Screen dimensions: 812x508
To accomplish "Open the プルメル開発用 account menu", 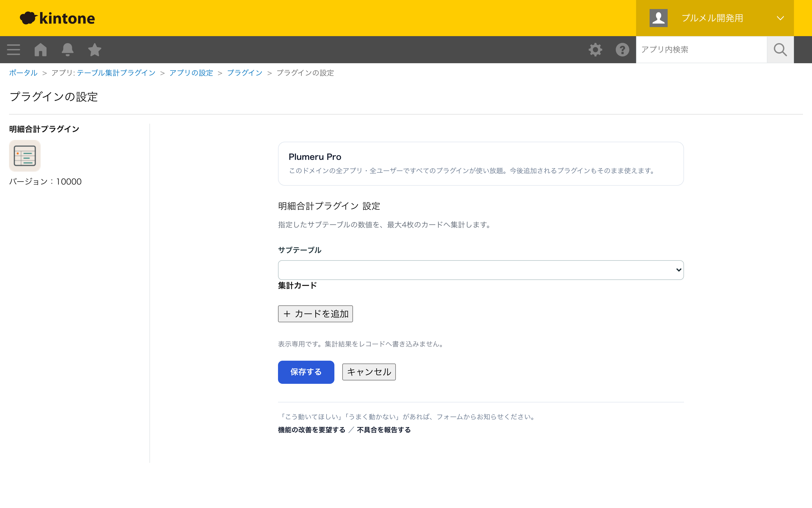I will point(715,18).
